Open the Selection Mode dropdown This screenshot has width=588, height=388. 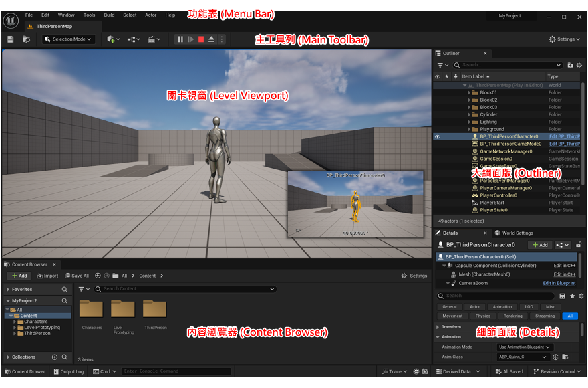(x=68, y=39)
